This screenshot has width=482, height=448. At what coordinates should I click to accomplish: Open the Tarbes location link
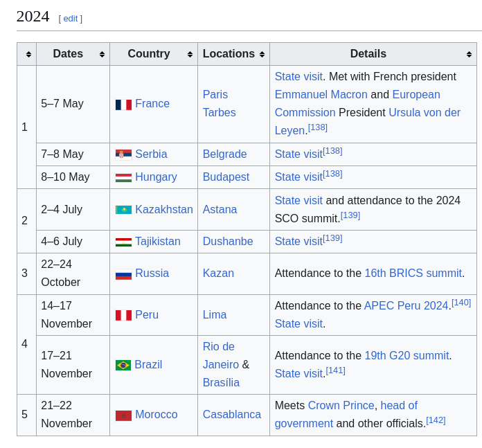[219, 112]
